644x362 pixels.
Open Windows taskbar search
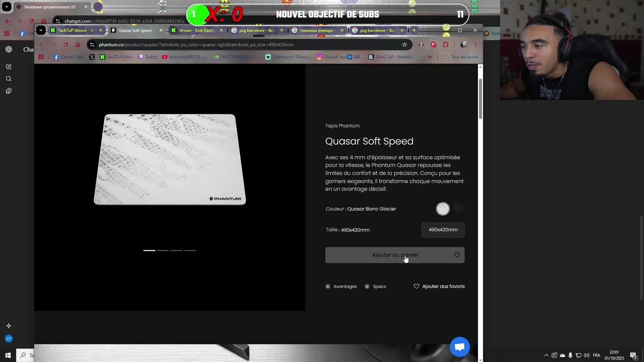point(25,355)
